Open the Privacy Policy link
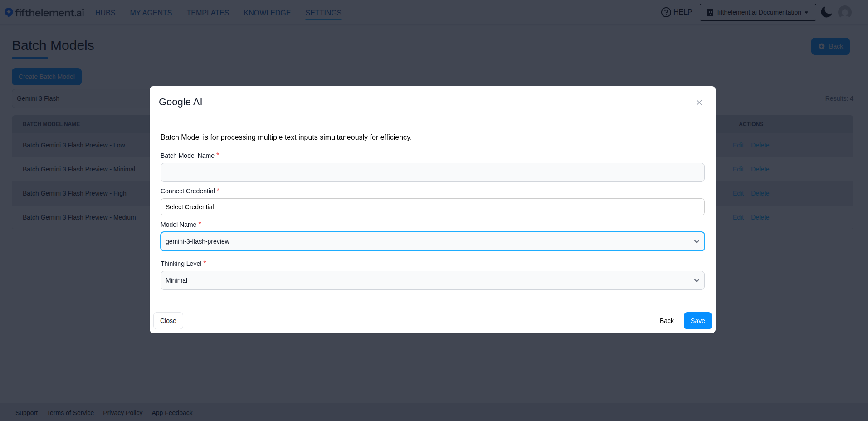Image resolution: width=868 pixels, height=421 pixels. (x=123, y=413)
